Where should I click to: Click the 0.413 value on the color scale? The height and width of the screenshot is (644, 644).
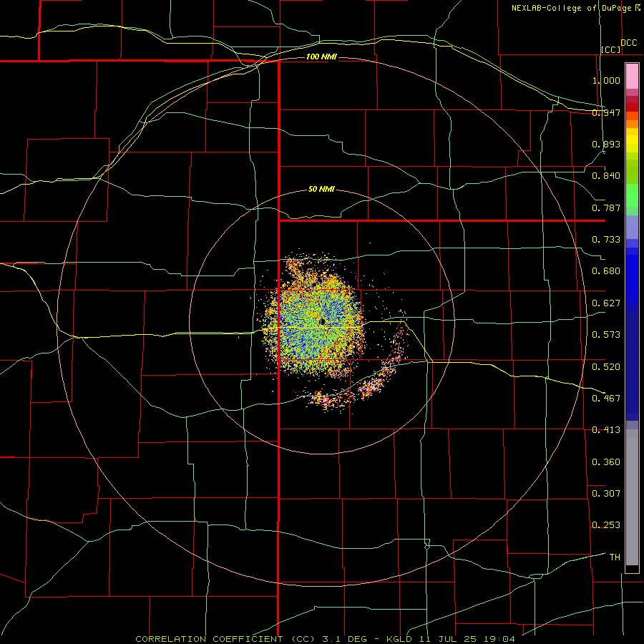[606, 430]
